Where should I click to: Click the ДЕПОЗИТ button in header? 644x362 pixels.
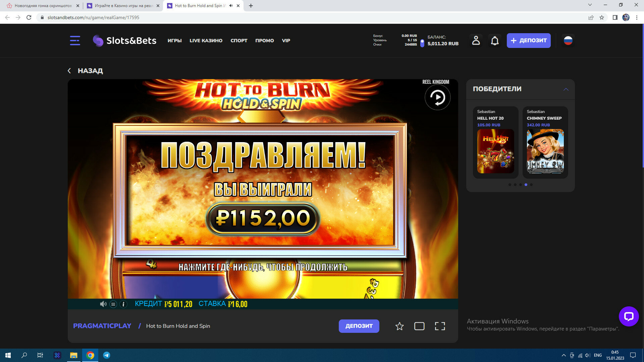coord(528,41)
